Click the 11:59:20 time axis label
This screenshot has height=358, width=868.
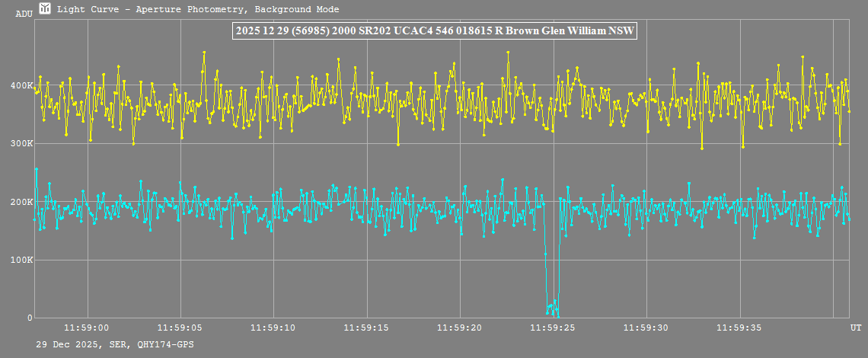click(x=460, y=328)
